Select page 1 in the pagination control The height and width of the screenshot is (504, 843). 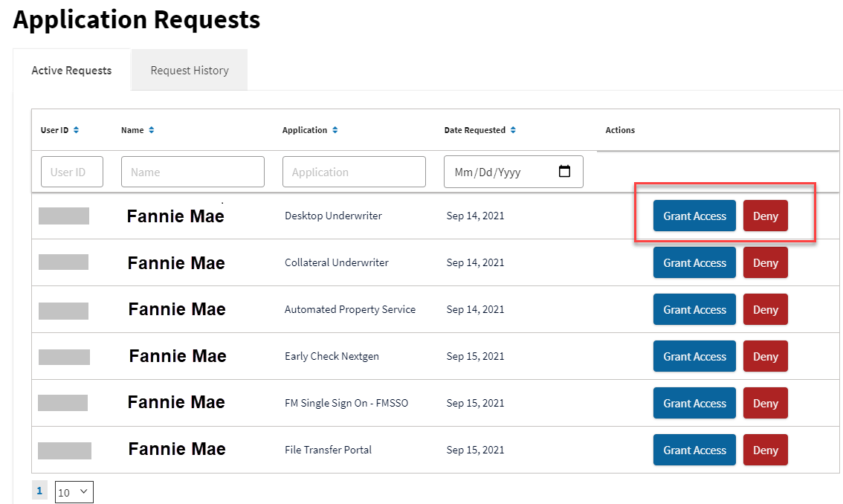coord(39,490)
